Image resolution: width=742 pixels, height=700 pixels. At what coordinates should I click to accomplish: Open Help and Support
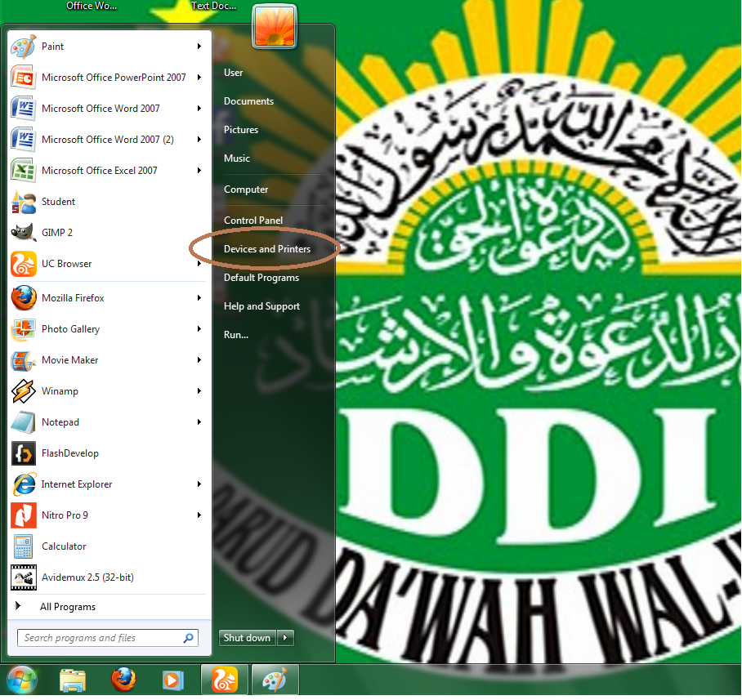[261, 306]
